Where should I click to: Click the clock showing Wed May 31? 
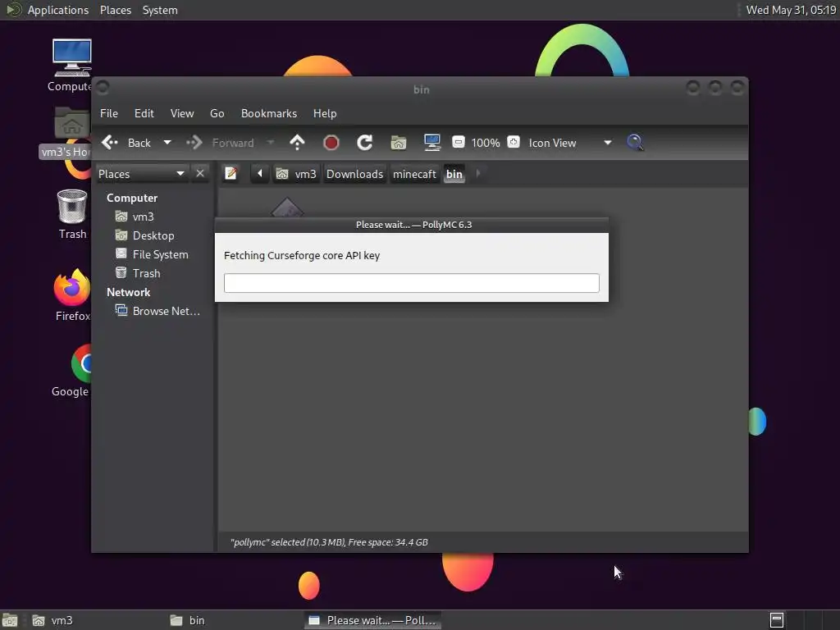pyautogui.click(x=791, y=10)
